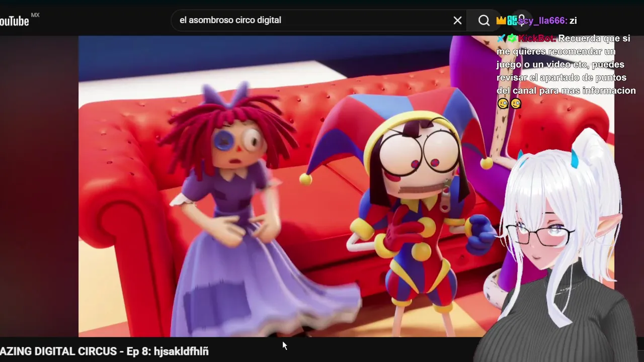Click the gold crown badge in chat
Image resolution: width=644 pixels, height=362 pixels.
[501, 21]
